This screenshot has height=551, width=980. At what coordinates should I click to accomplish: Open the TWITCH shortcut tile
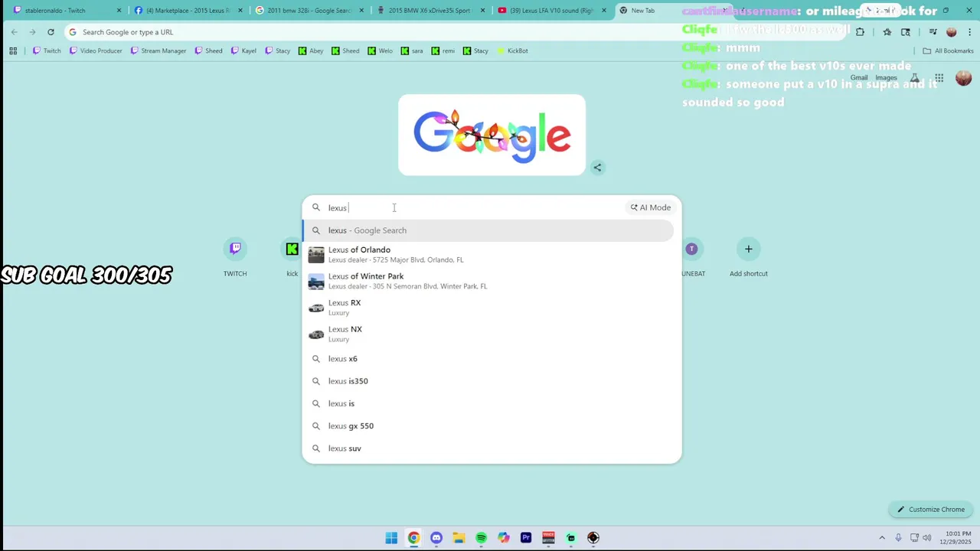click(235, 257)
